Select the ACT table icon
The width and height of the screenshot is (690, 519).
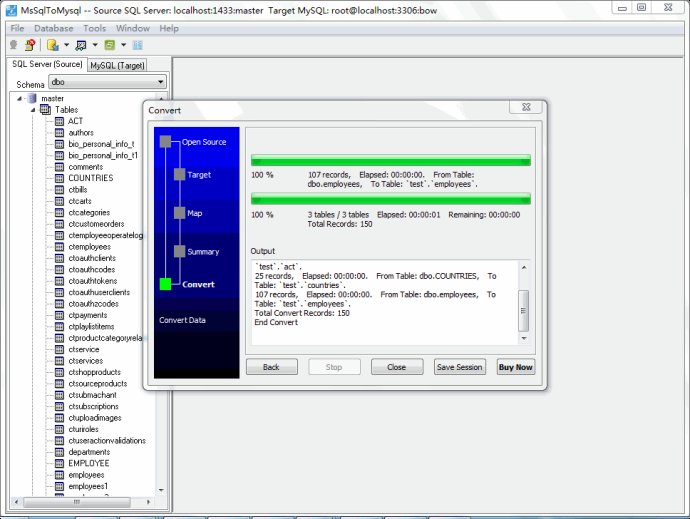click(59, 121)
